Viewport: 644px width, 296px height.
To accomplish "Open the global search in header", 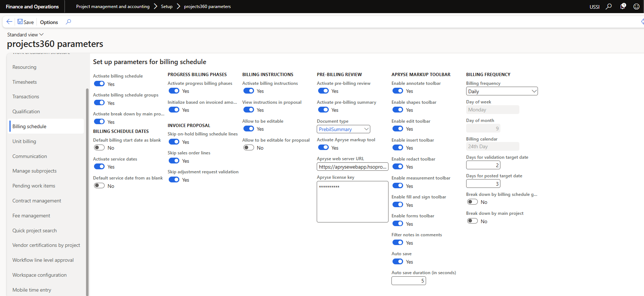I will click(x=609, y=7).
